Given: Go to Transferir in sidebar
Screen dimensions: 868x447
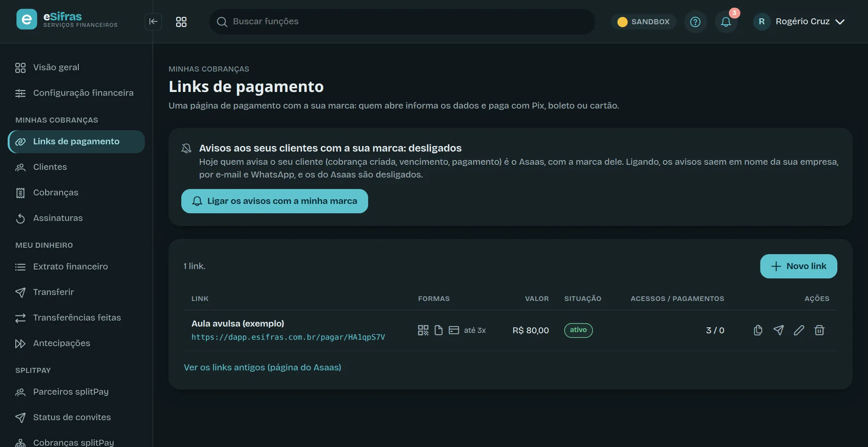Looking at the screenshot, I should (x=76, y=292).
